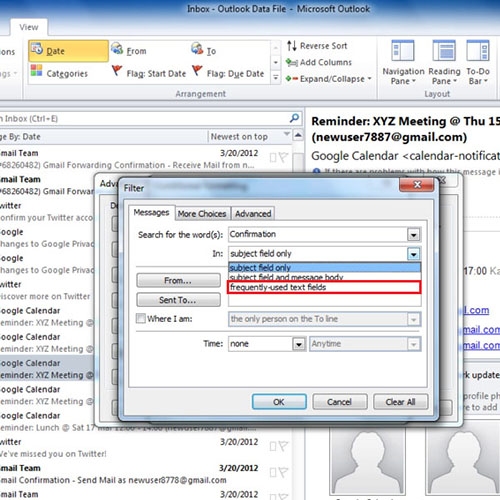Click Reverse Sort in the ribbon
500x500 pixels.
317,46
